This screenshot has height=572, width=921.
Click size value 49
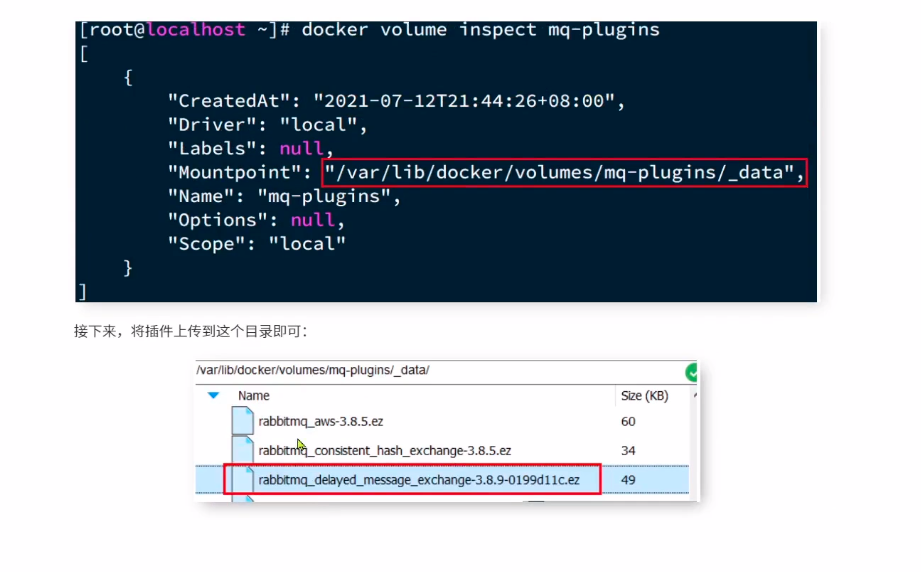(628, 480)
